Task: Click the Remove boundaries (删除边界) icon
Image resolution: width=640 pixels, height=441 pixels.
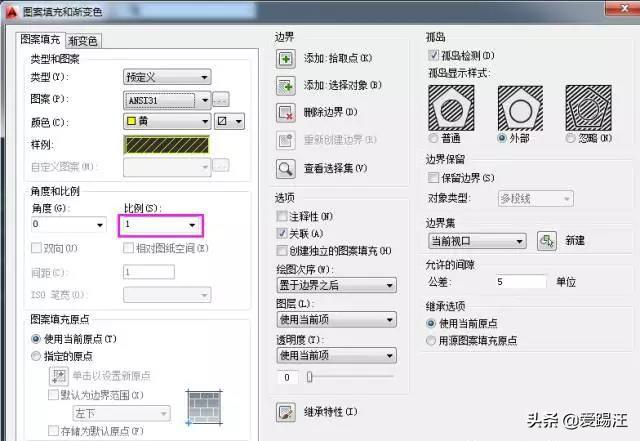Action: [x=285, y=113]
